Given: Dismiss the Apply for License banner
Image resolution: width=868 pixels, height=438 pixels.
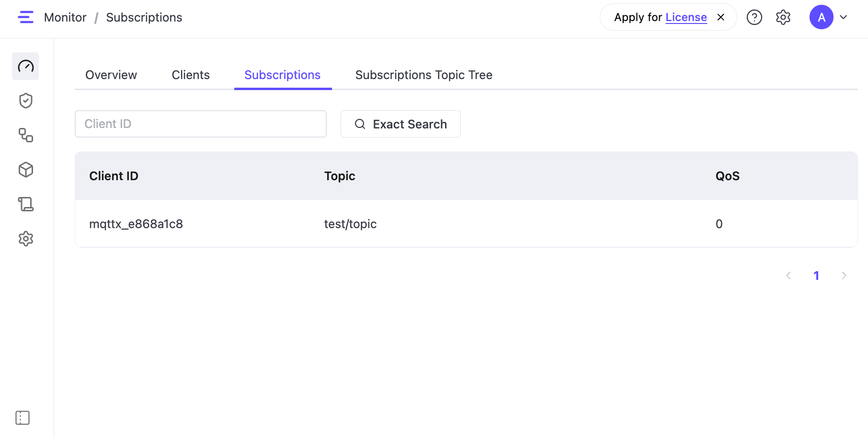Looking at the screenshot, I should [x=720, y=17].
